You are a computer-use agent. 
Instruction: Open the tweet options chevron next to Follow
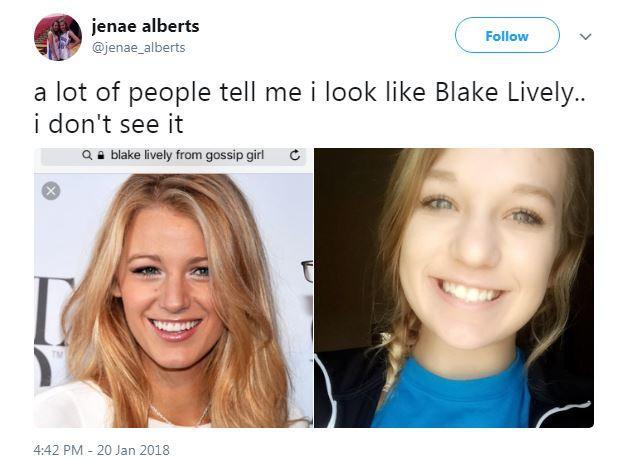click(x=585, y=36)
